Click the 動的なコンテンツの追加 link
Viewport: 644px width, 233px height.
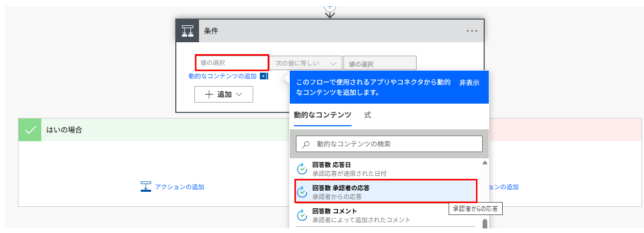(223, 76)
